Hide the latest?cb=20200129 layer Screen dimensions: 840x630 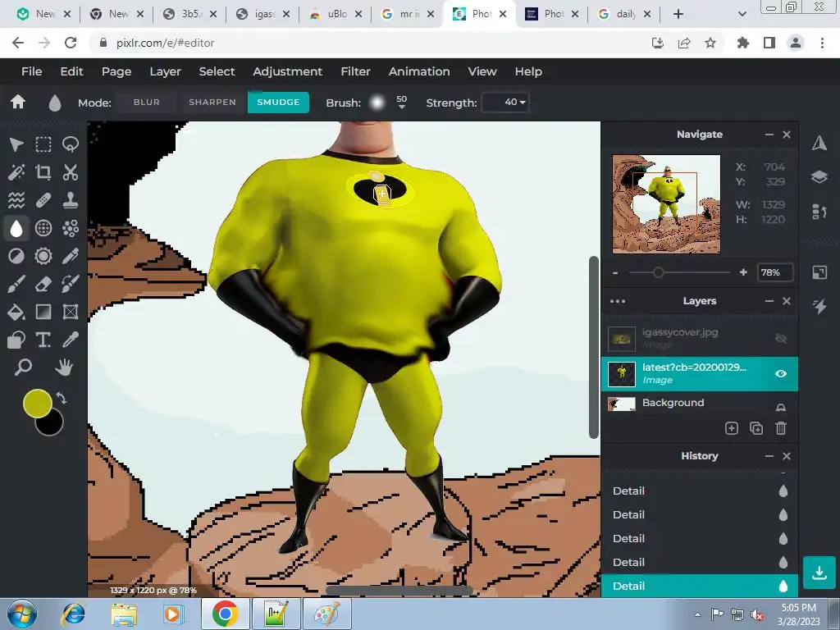pyautogui.click(x=781, y=373)
